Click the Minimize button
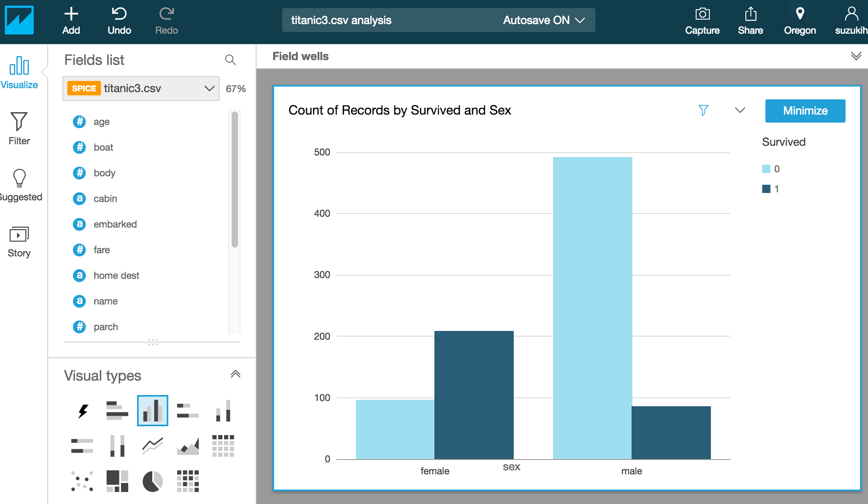Screen dimensions: 868x504 (805, 111)
